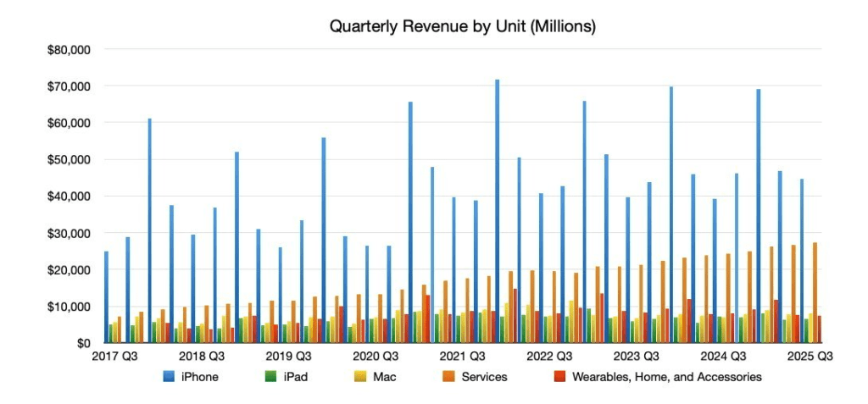Click the red Wearables legend swatch
868x404 pixels.
pos(559,376)
